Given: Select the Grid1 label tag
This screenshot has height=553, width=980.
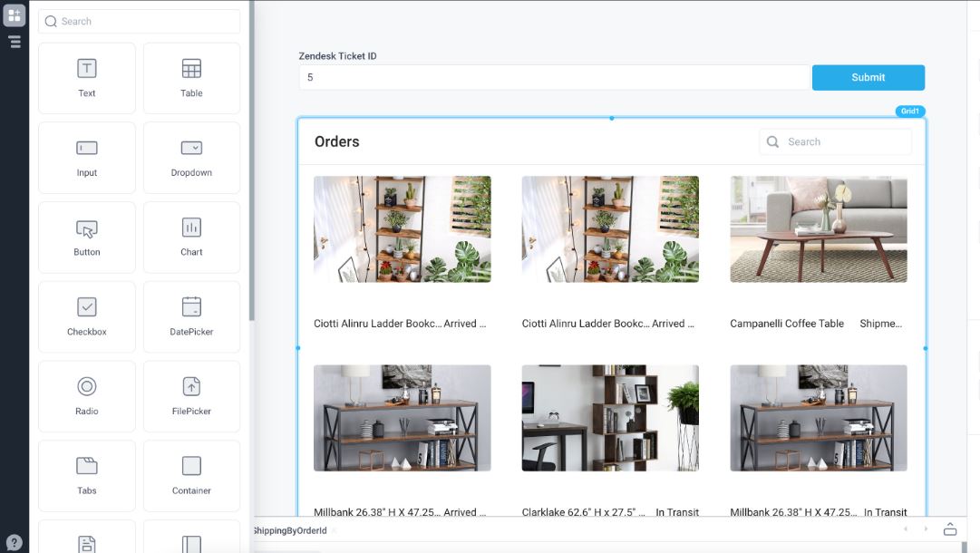Looking at the screenshot, I should pos(910,112).
